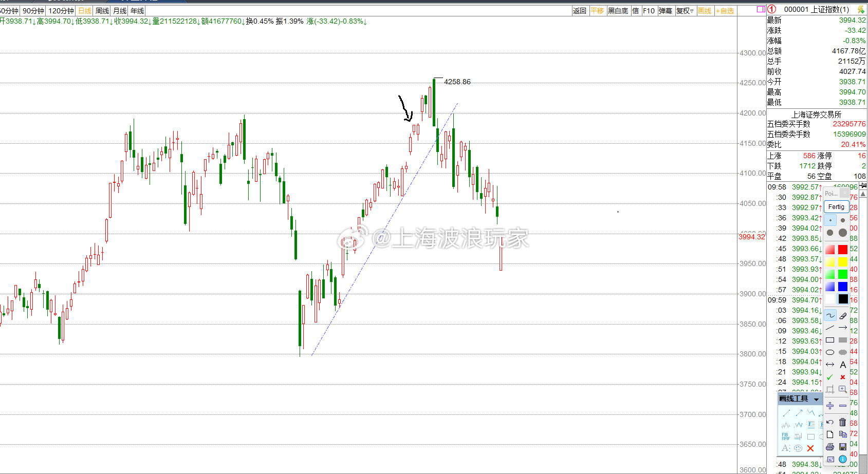Open the 复权 dropdown
The height and width of the screenshot is (474, 868).
[x=685, y=11]
